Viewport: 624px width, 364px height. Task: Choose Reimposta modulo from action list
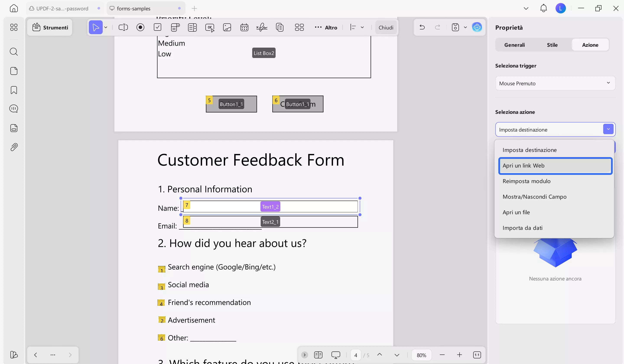(526, 181)
